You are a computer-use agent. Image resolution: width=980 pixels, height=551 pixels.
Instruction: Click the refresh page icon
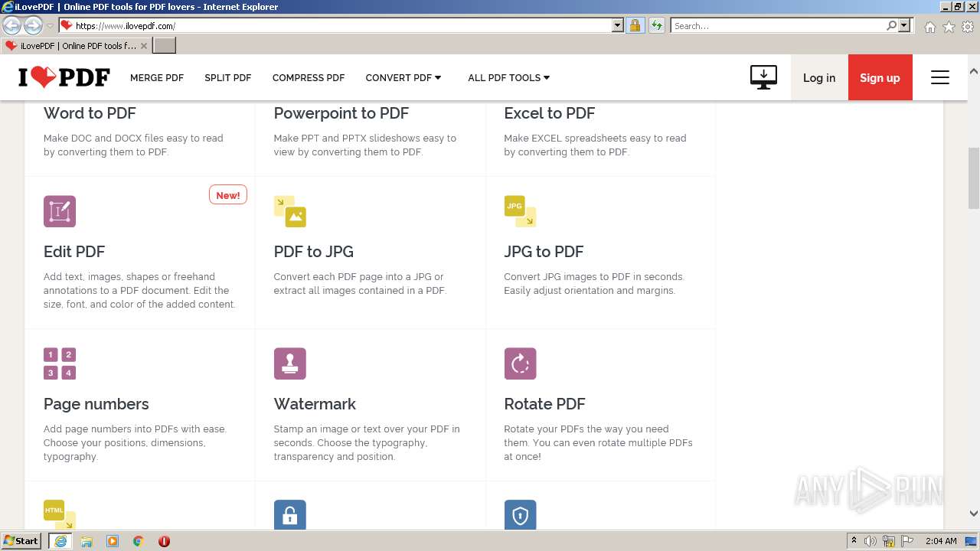coord(657,25)
